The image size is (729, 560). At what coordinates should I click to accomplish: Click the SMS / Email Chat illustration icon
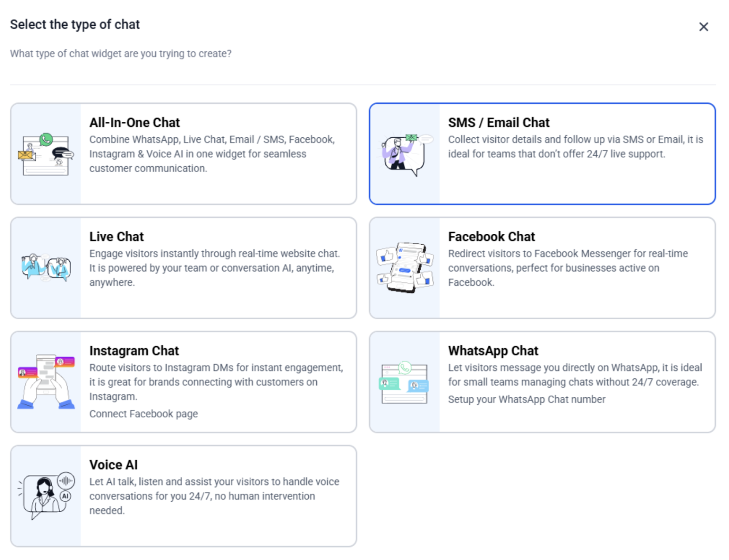point(404,154)
